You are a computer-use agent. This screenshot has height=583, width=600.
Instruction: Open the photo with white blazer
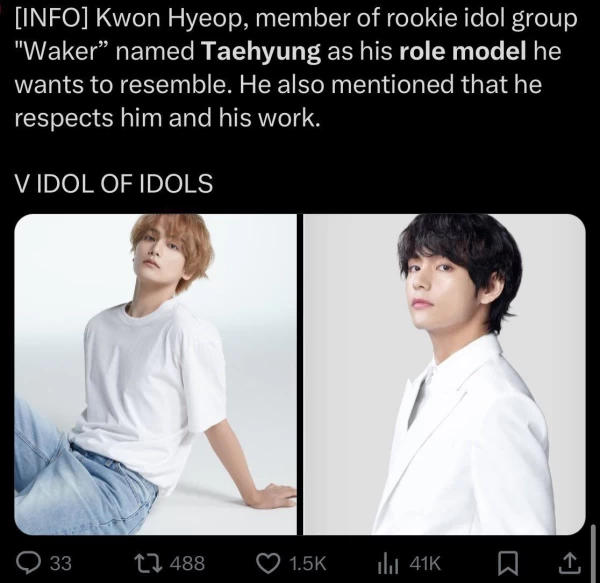tap(444, 374)
